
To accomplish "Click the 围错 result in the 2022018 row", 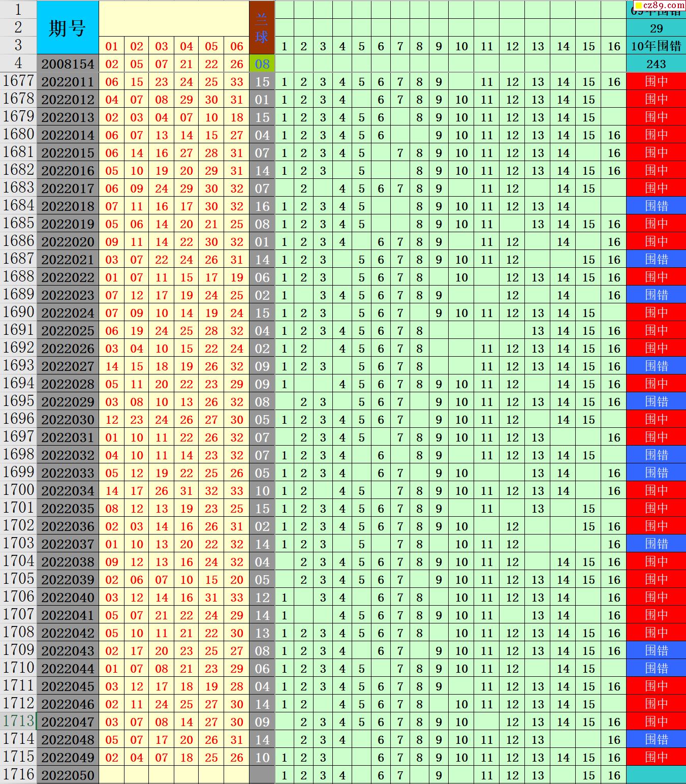I will pos(656,206).
